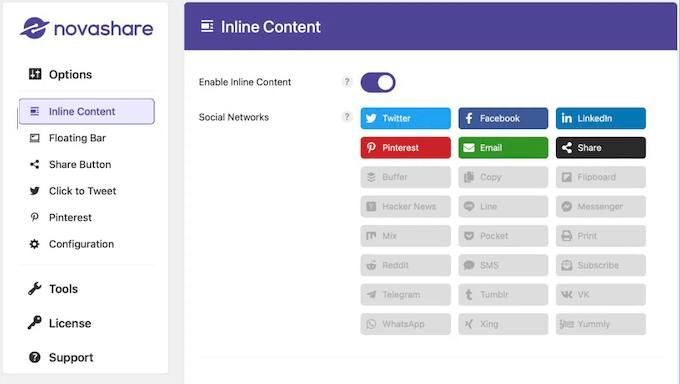Screen dimensions: 680x384
Task: Click the Inline Content sidebar icon
Action: click(x=35, y=112)
